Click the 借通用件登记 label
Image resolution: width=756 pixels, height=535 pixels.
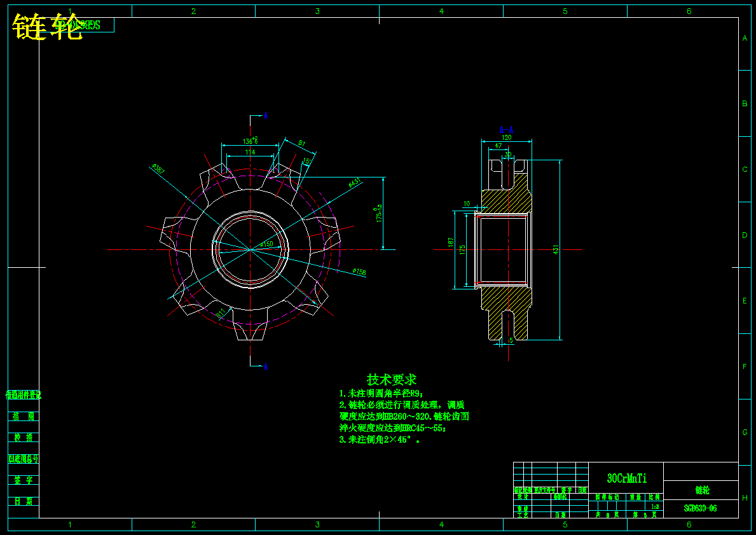[x=23, y=395]
